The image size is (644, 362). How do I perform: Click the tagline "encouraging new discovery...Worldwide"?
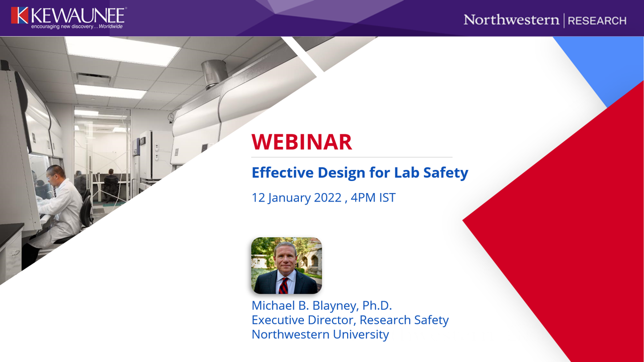[77, 26]
